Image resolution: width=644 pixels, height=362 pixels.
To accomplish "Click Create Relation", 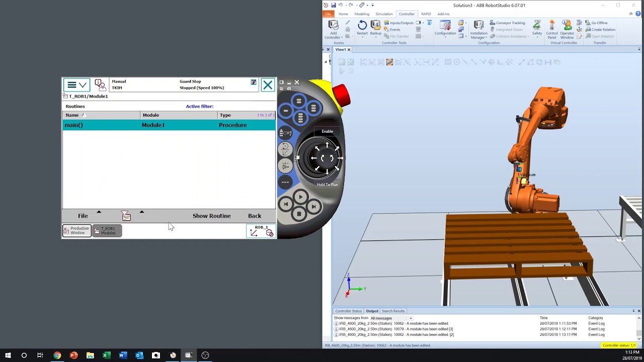I will tap(600, 29).
